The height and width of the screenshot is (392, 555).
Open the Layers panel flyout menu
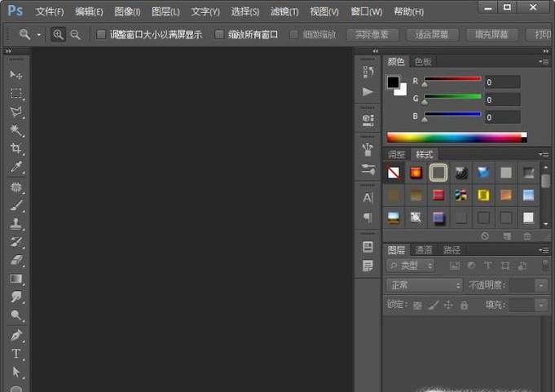[x=544, y=250]
